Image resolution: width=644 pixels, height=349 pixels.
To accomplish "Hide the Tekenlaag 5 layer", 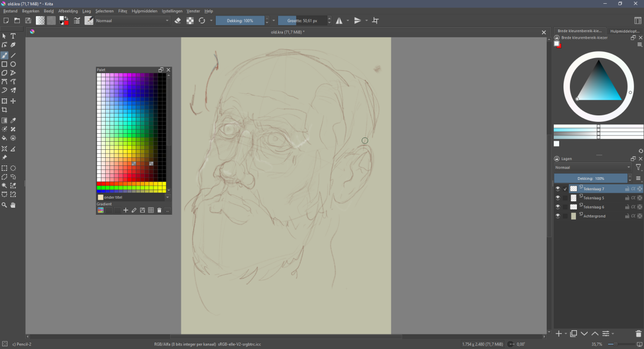I will click(558, 198).
